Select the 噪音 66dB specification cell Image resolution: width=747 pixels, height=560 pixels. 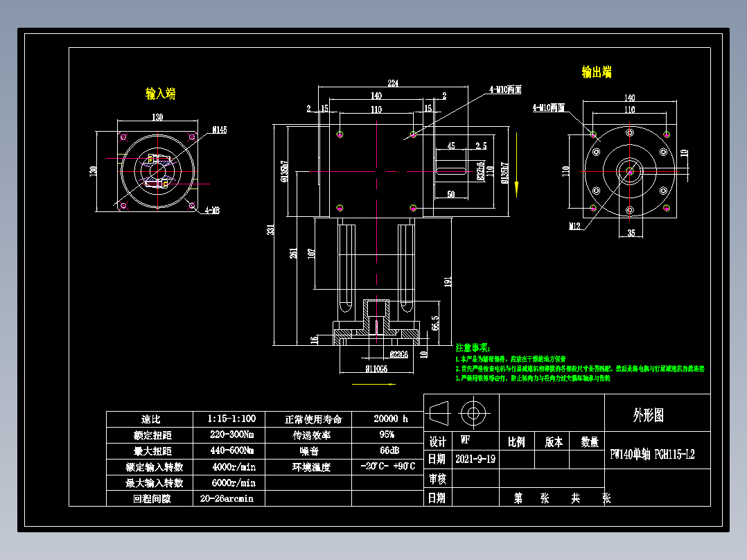click(x=389, y=451)
